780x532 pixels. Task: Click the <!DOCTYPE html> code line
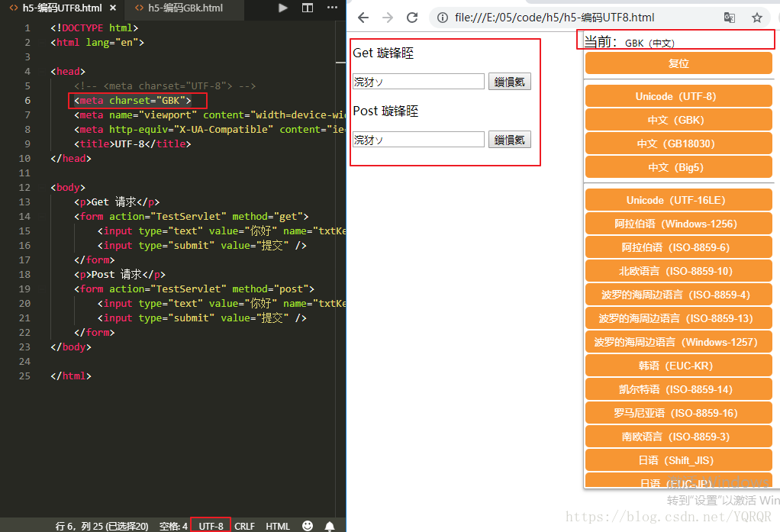pyautogui.click(x=95, y=28)
